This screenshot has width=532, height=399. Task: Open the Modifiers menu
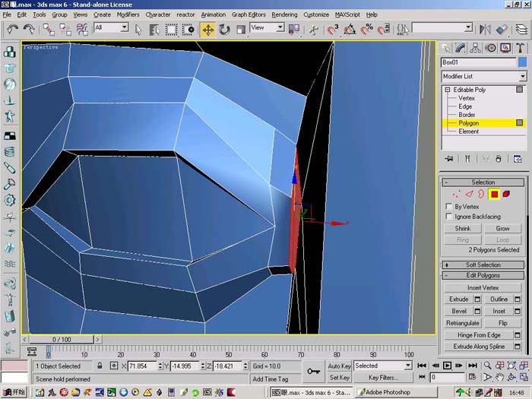tap(128, 14)
